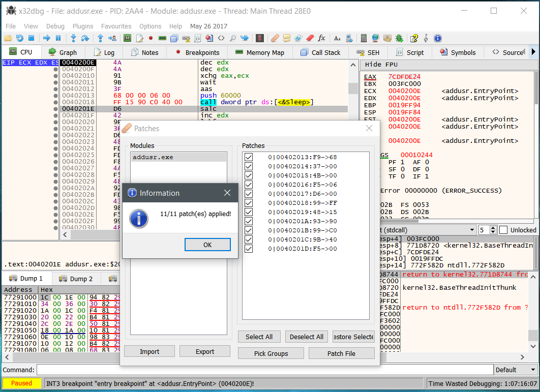The width and height of the screenshot is (540, 392).
Task: Expand the stdcall calling convention dropdown
Action: point(471,230)
